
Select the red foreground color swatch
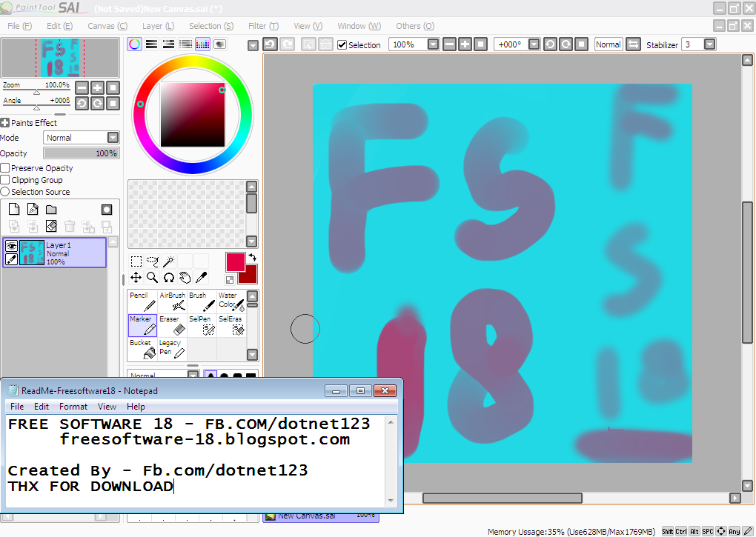pyautogui.click(x=236, y=263)
